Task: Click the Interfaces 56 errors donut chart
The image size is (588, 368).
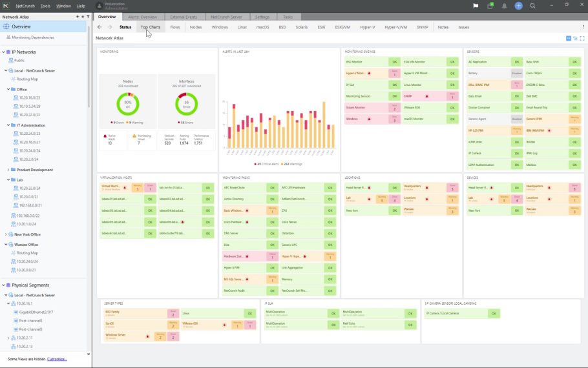Action: (186, 104)
